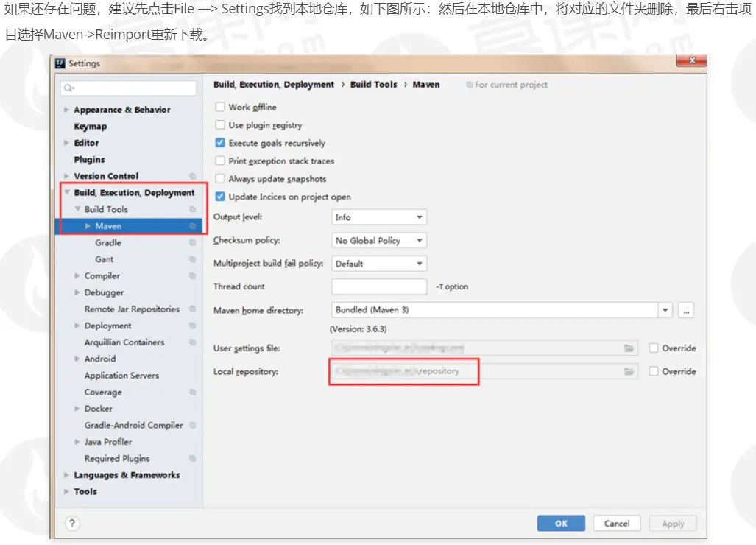Click project-scope icon next to Version Control
Viewport: 756px width, 545px height.
(x=192, y=176)
